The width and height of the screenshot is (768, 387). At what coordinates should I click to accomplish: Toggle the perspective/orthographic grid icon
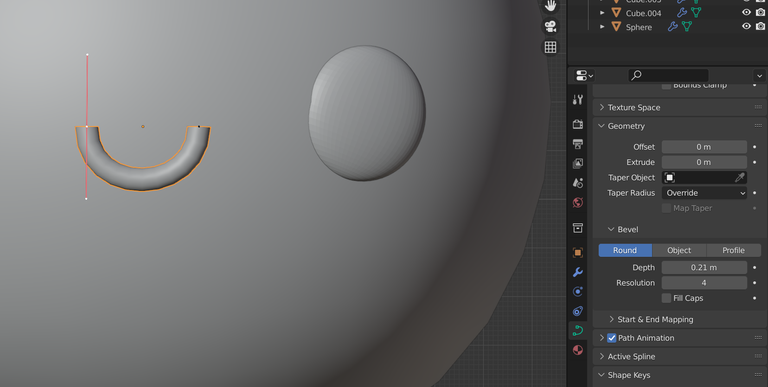point(551,47)
